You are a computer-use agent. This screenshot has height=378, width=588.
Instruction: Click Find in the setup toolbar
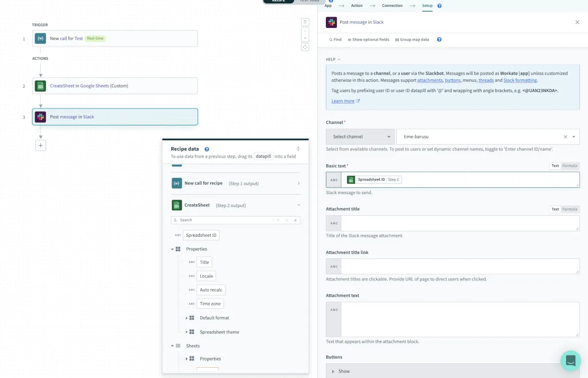click(336, 40)
